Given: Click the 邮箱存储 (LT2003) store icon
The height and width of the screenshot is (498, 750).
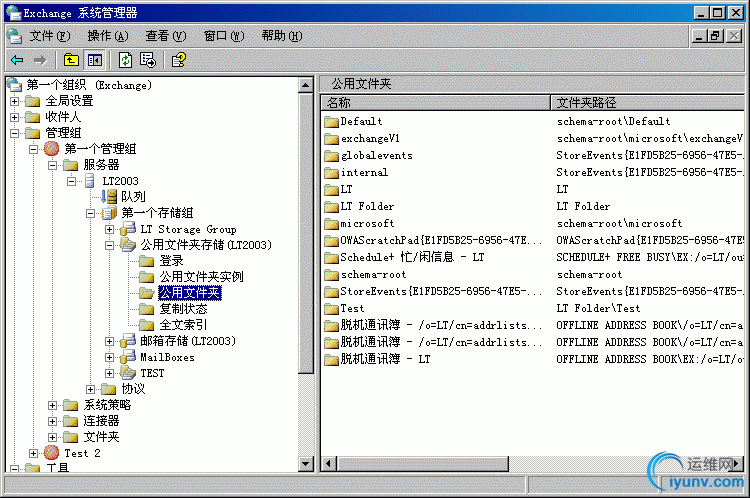Looking at the screenshot, I should [x=128, y=341].
